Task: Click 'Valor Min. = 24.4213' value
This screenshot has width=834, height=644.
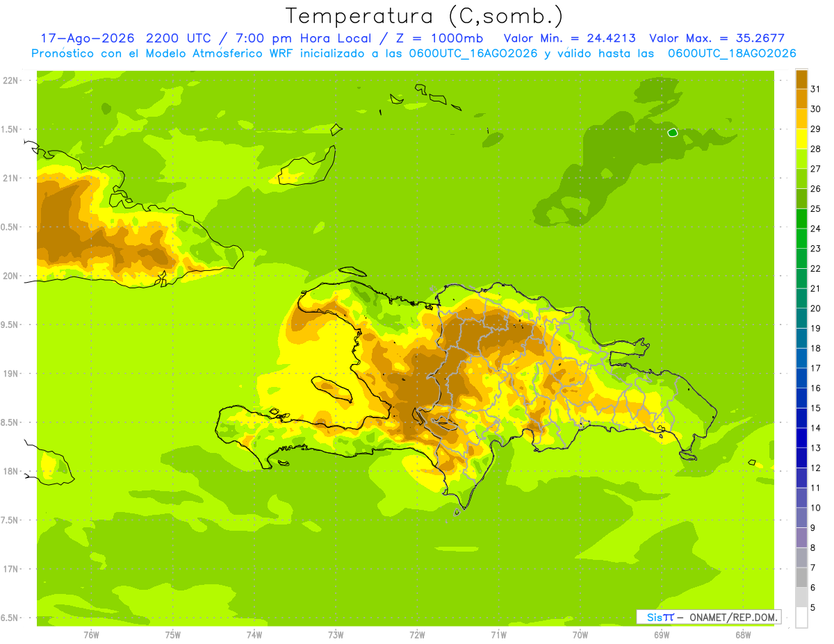Action: pyautogui.click(x=569, y=38)
